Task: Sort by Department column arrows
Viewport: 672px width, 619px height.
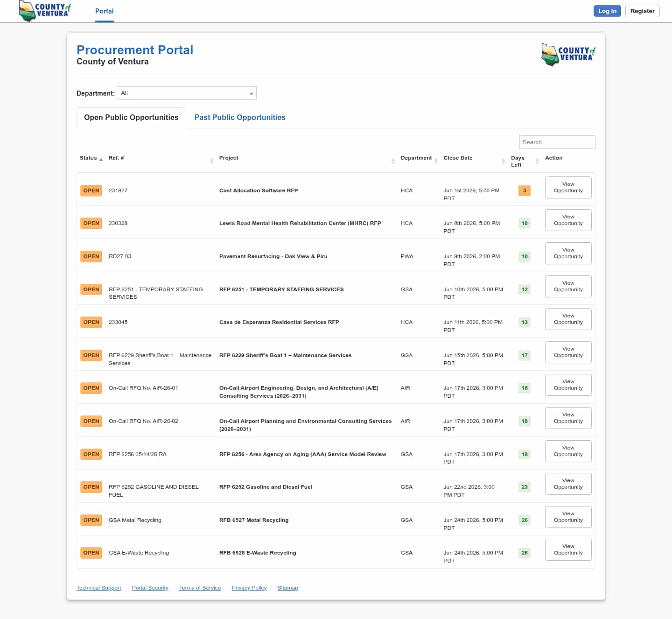Action: point(436,161)
